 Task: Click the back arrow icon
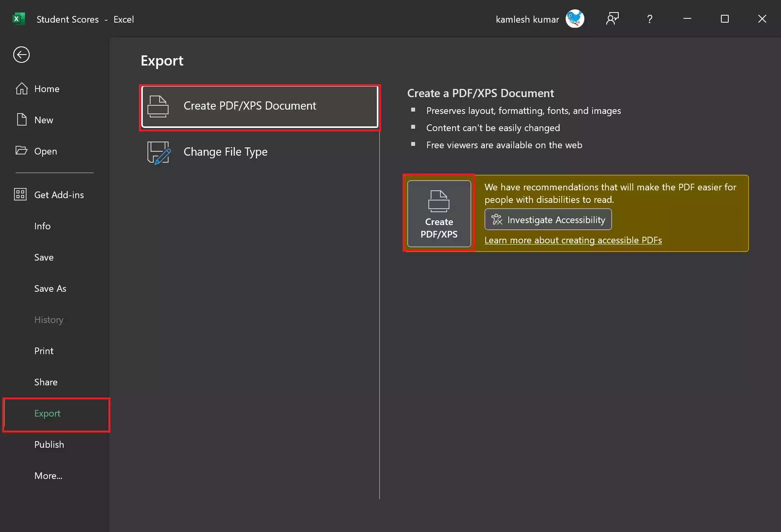pos(21,55)
